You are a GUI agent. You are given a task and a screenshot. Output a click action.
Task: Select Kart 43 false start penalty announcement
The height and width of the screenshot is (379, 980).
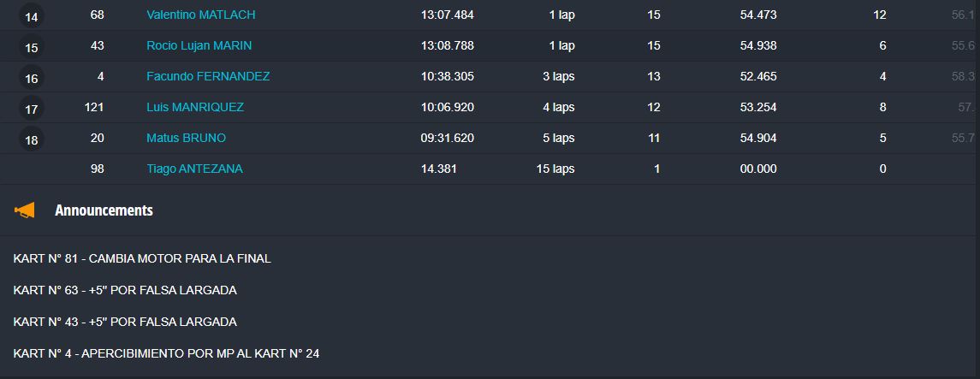[125, 323]
